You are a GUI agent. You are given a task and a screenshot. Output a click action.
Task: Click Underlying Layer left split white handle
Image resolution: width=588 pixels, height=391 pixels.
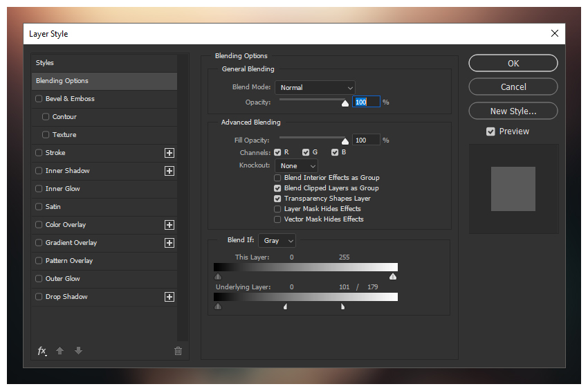click(x=286, y=307)
